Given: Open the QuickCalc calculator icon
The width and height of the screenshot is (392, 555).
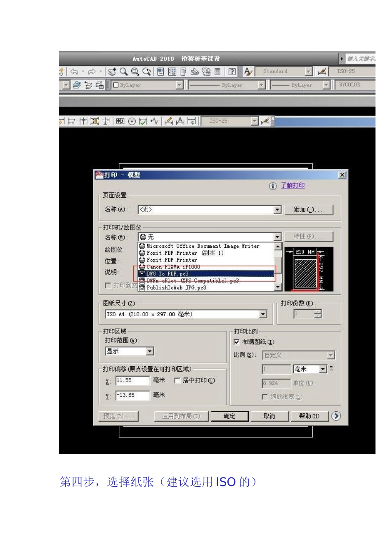Looking at the screenshot, I should 217,71.
